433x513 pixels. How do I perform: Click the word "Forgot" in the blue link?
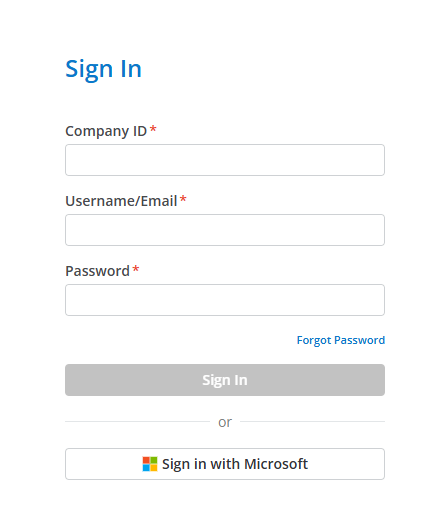pos(314,340)
